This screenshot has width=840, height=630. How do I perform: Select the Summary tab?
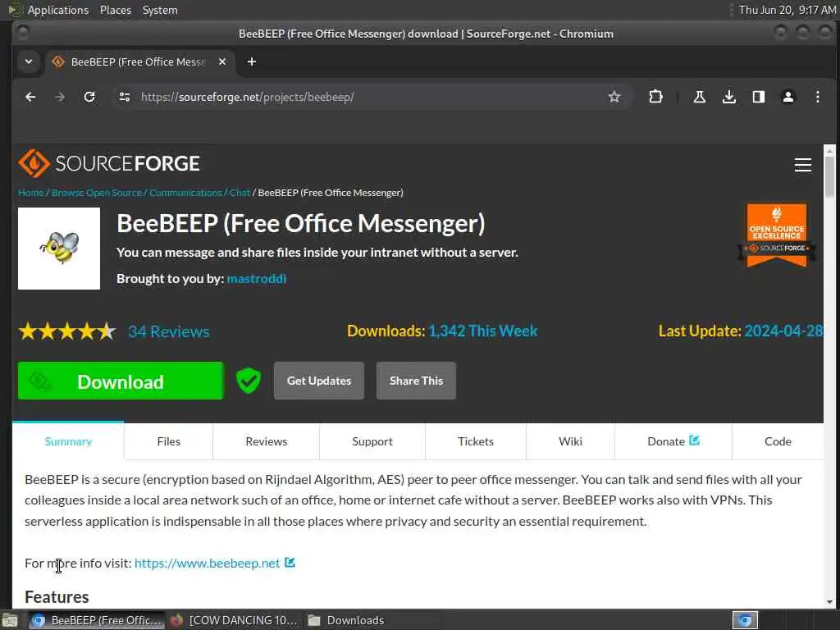click(x=68, y=441)
